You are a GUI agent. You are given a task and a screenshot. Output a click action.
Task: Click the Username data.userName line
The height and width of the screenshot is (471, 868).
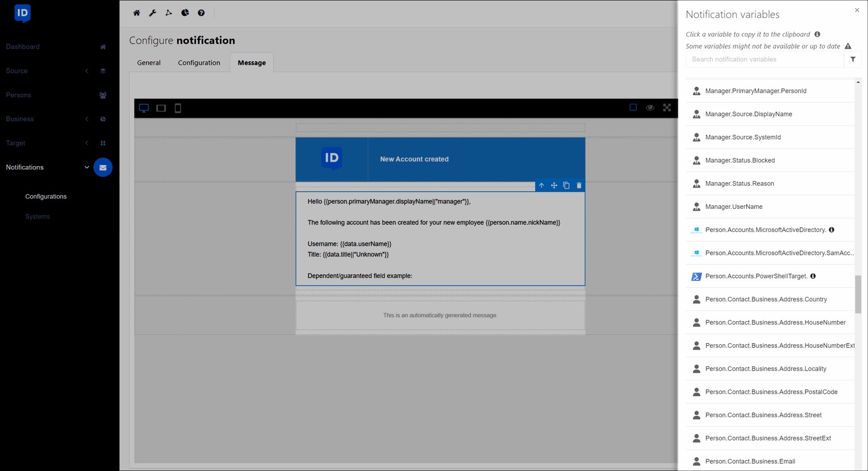[x=350, y=244]
